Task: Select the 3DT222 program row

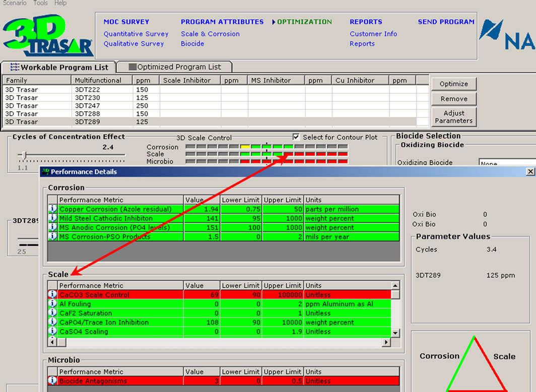Action: coord(216,90)
